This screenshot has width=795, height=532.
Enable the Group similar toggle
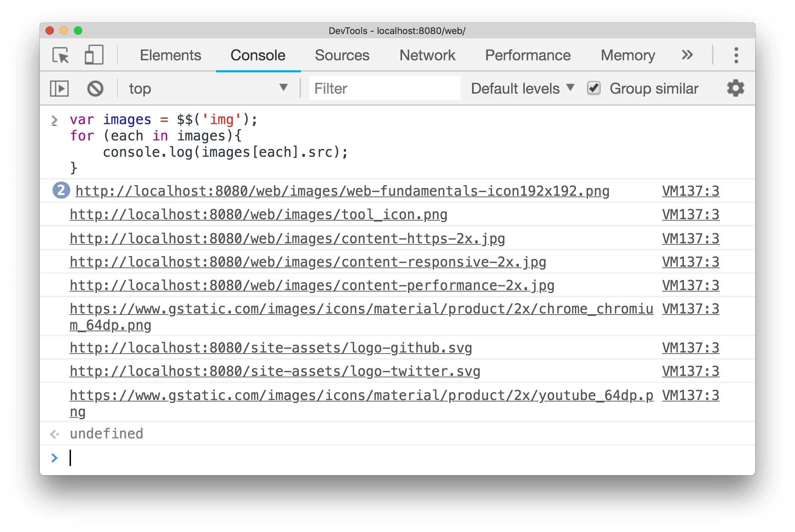[592, 89]
